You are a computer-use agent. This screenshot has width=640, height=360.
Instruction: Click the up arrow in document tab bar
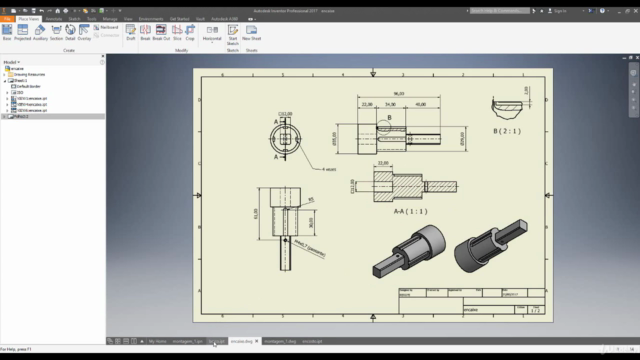coord(142,341)
